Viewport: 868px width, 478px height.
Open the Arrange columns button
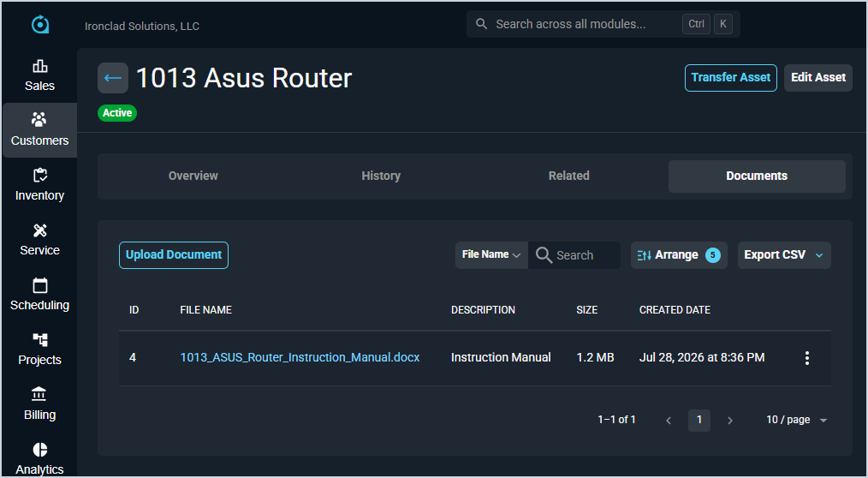[x=679, y=255]
